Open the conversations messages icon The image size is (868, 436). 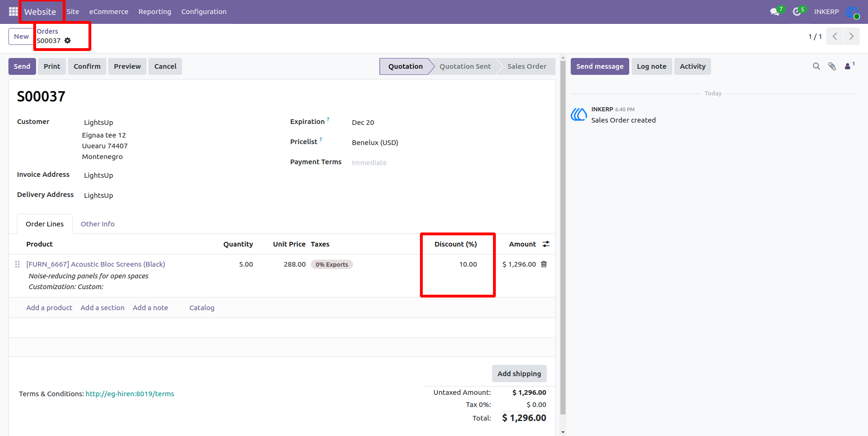775,12
